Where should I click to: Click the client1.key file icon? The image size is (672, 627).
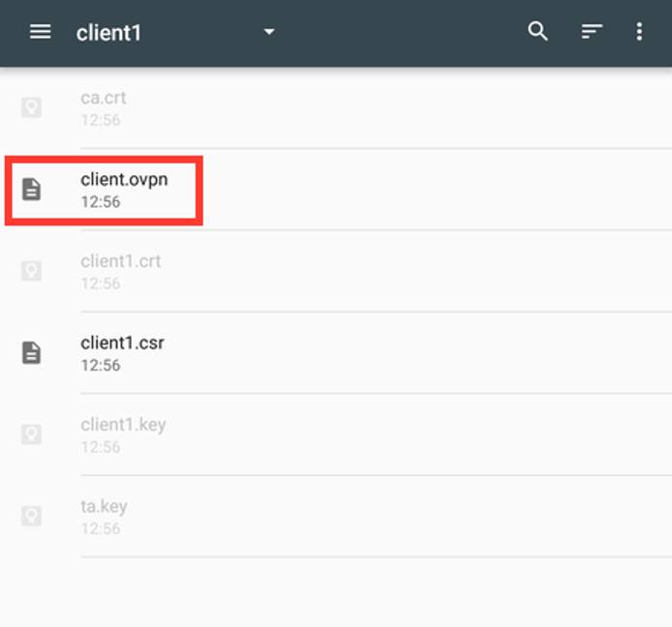click(x=32, y=433)
